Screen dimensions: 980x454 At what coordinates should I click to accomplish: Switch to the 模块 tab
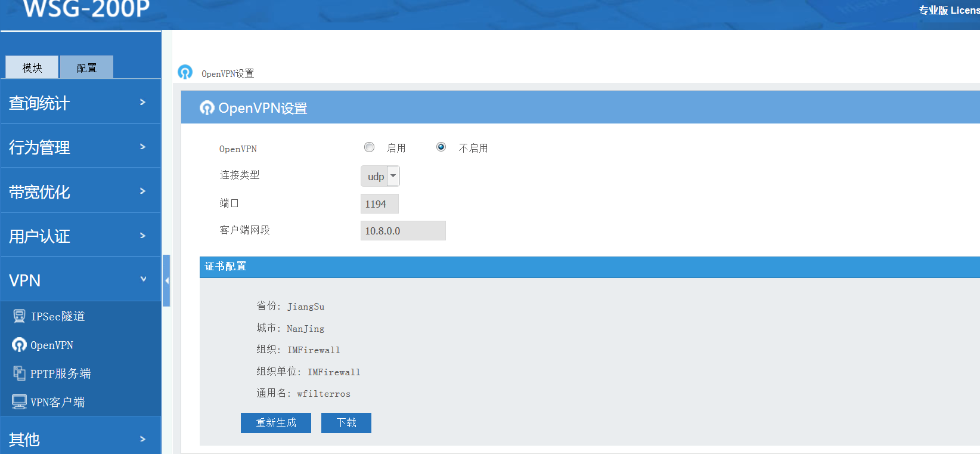[32, 67]
